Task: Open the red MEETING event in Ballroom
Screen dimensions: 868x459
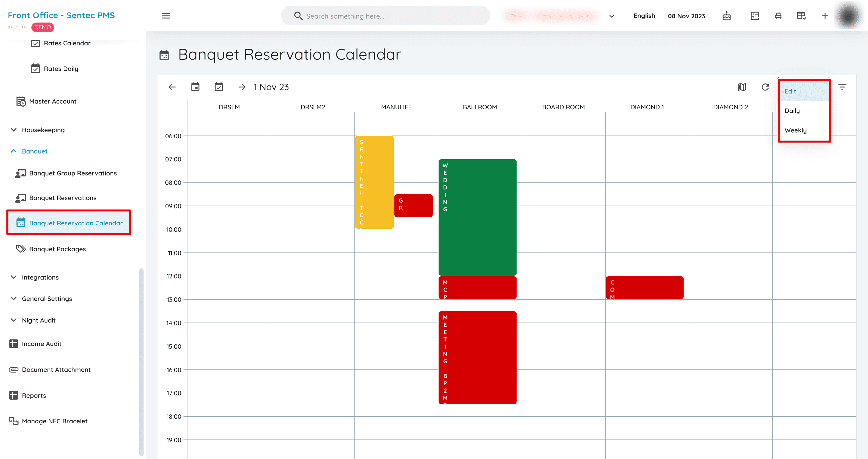Action: (477, 358)
